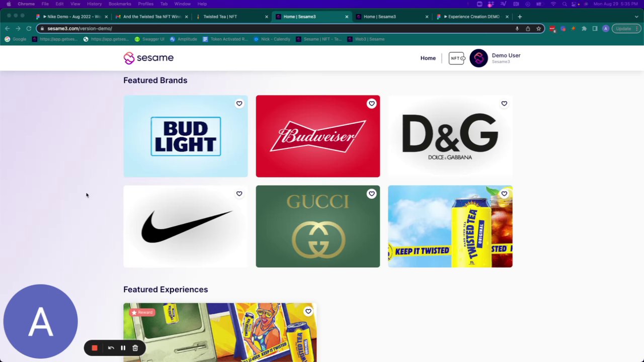This screenshot has height=362, width=644.
Task: Favorite the D&G brand card heart
Action: tap(504, 104)
